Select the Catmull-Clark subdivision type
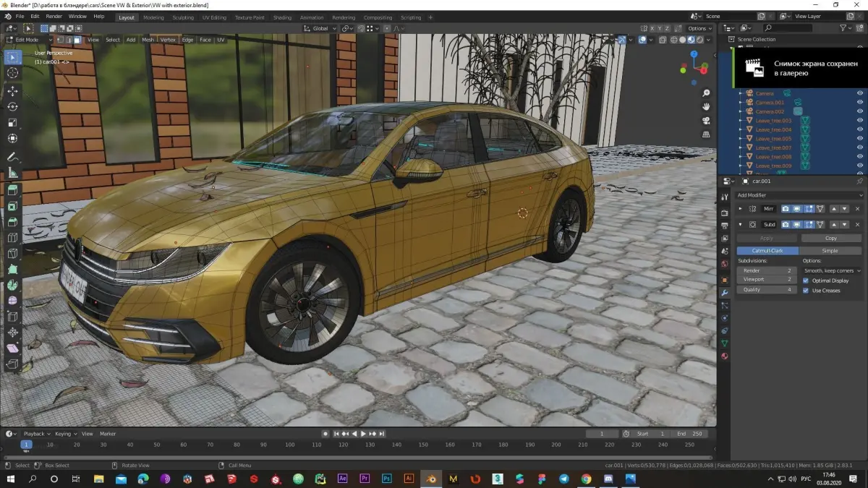 pyautogui.click(x=767, y=251)
